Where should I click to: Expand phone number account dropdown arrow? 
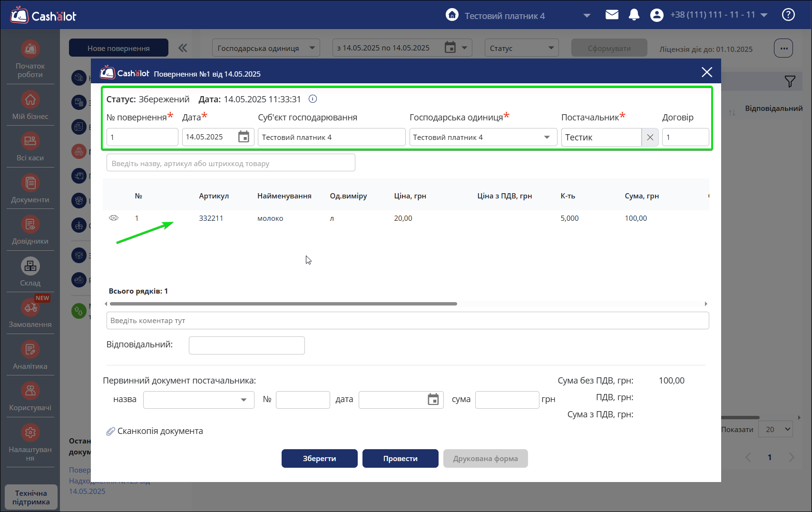tap(764, 15)
